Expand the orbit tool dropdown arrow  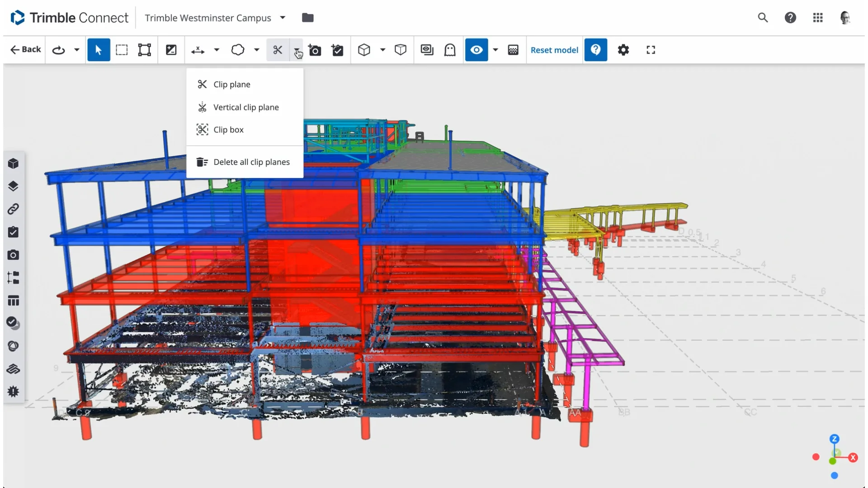click(x=77, y=50)
